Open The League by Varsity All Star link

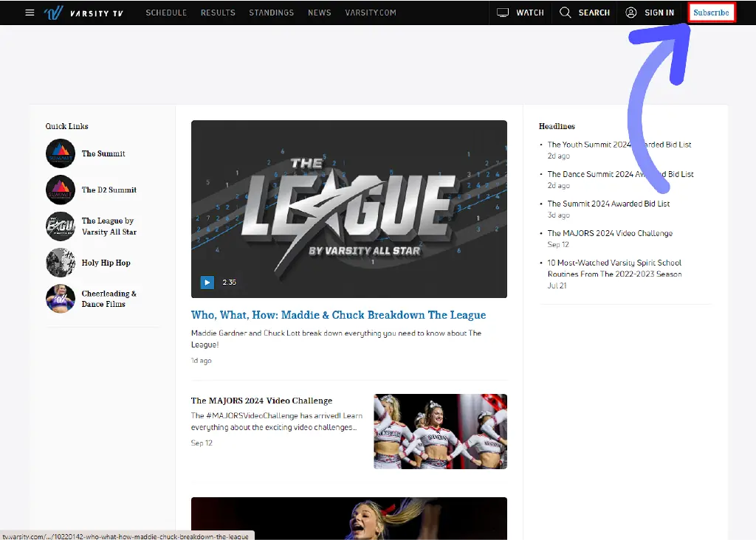[x=109, y=226]
